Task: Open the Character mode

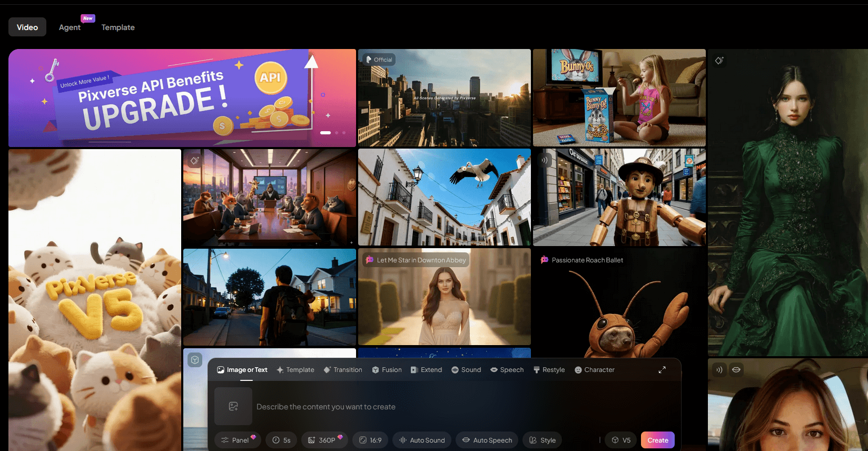Action: pos(594,370)
